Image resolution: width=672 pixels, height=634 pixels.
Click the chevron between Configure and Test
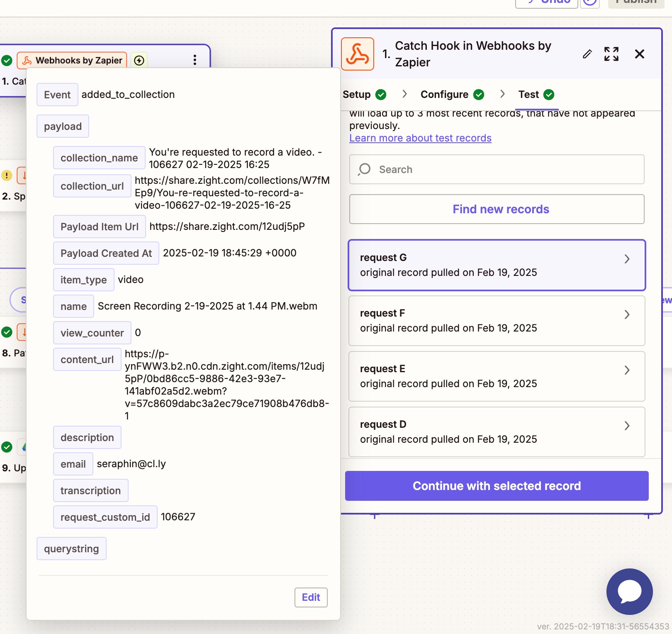pos(502,94)
